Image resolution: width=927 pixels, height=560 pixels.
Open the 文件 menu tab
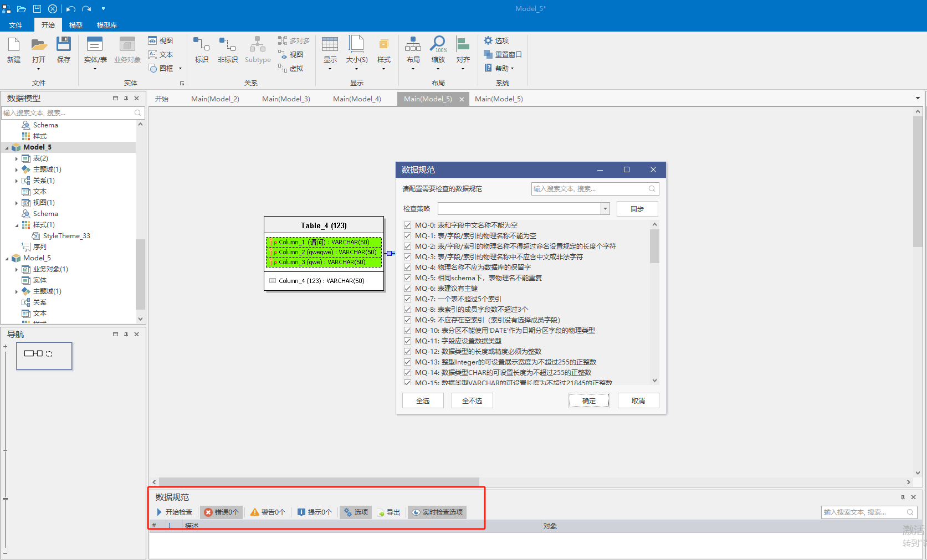[16, 25]
